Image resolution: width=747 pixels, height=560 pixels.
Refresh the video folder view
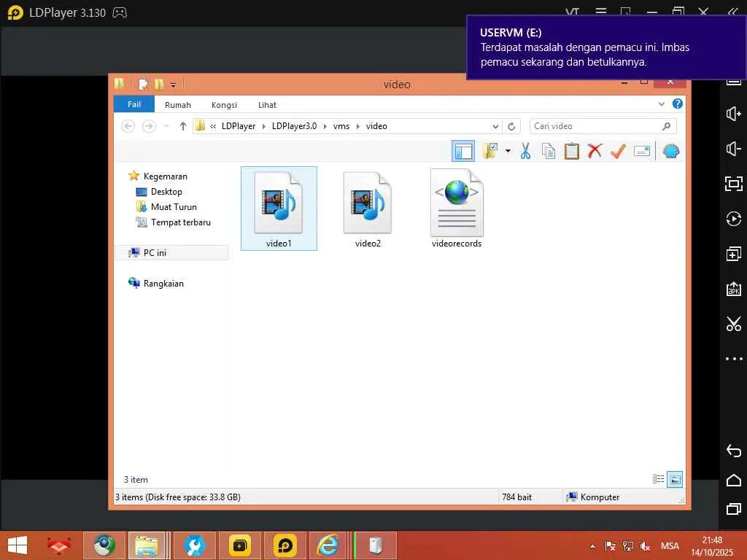tap(511, 126)
